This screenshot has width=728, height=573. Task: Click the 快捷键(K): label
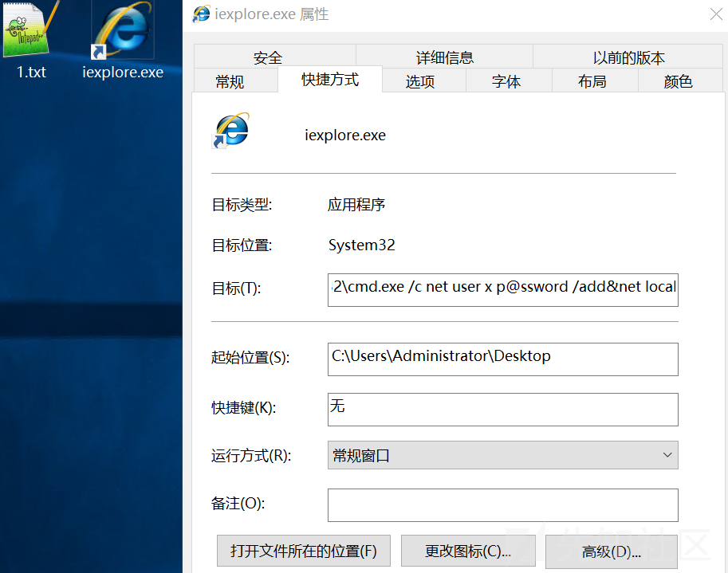[244, 407]
